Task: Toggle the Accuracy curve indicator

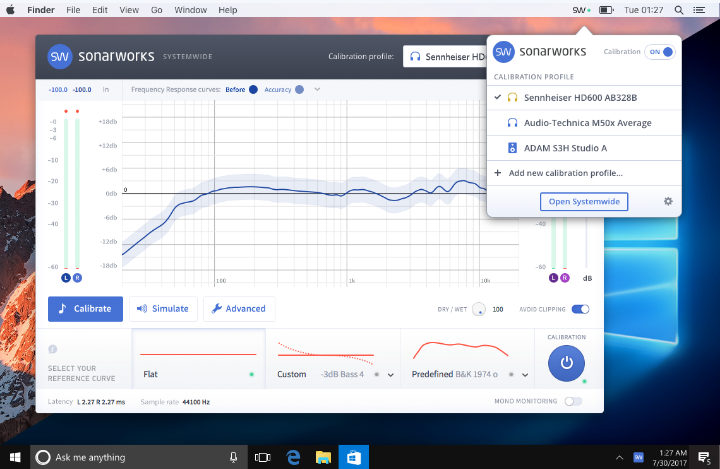Action: pos(299,90)
